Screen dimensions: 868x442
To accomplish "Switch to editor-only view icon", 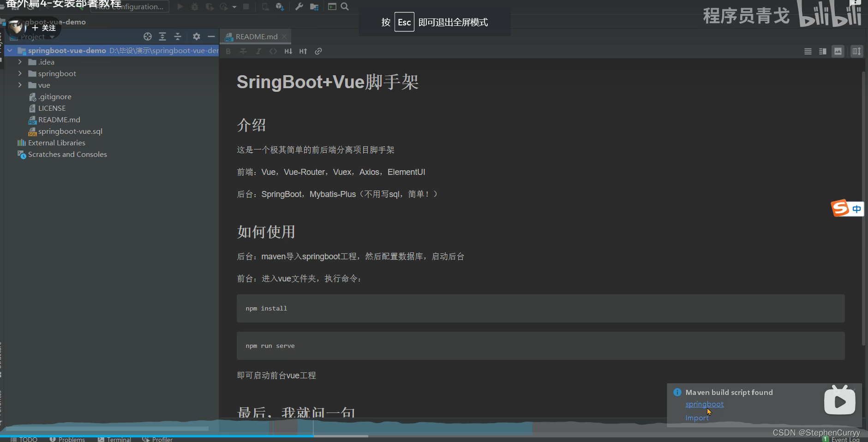I will tap(808, 51).
